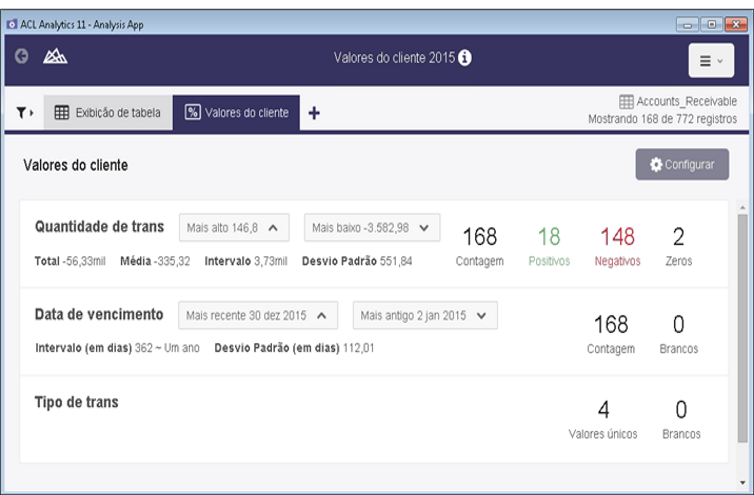Select the Valores do cliente tab
This screenshot has width=754, height=495.
coord(238,113)
